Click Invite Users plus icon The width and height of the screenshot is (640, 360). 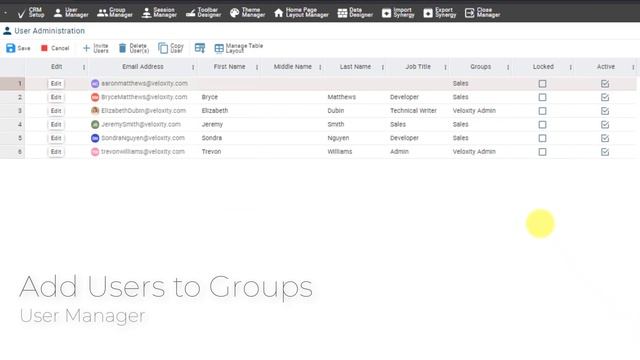[x=86, y=48]
